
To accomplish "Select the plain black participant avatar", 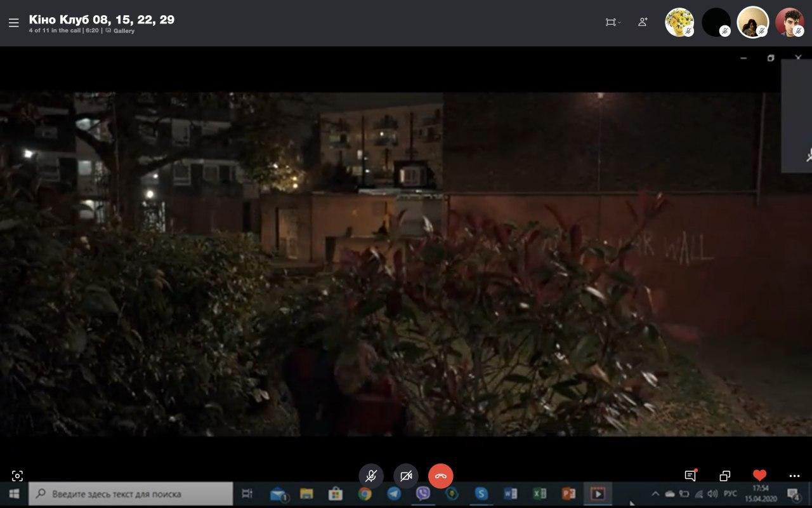I will click(x=716, y=23).
